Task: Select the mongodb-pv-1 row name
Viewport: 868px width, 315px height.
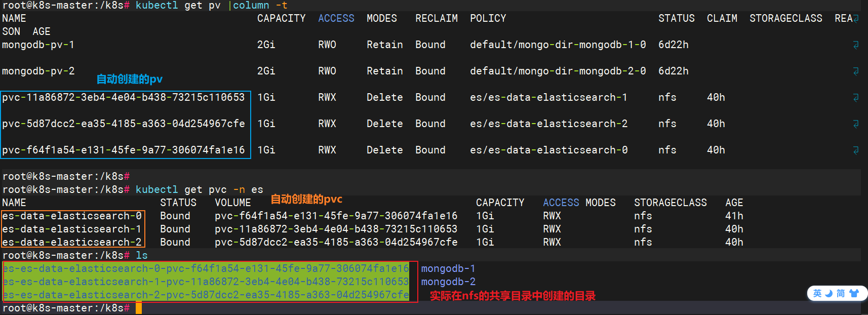Action: [38, 45]
